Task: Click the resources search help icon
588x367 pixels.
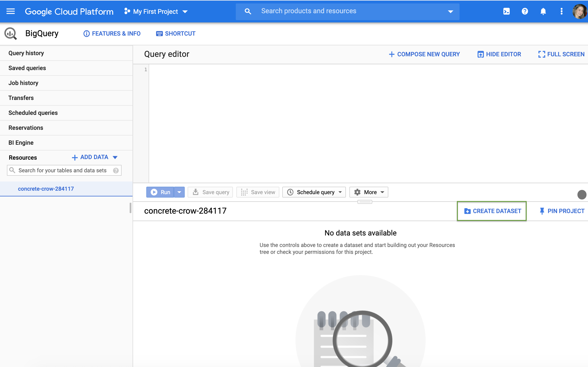Action: click(x=116, y=171)
